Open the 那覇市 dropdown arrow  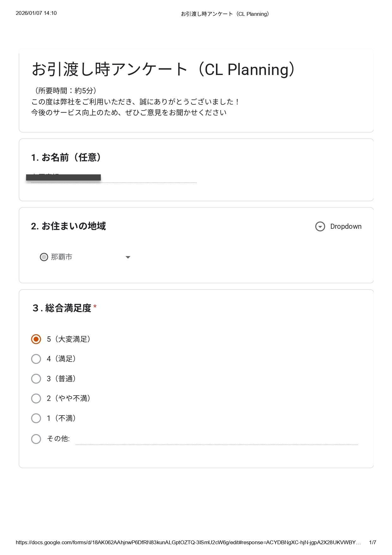[x=128, y=257]
